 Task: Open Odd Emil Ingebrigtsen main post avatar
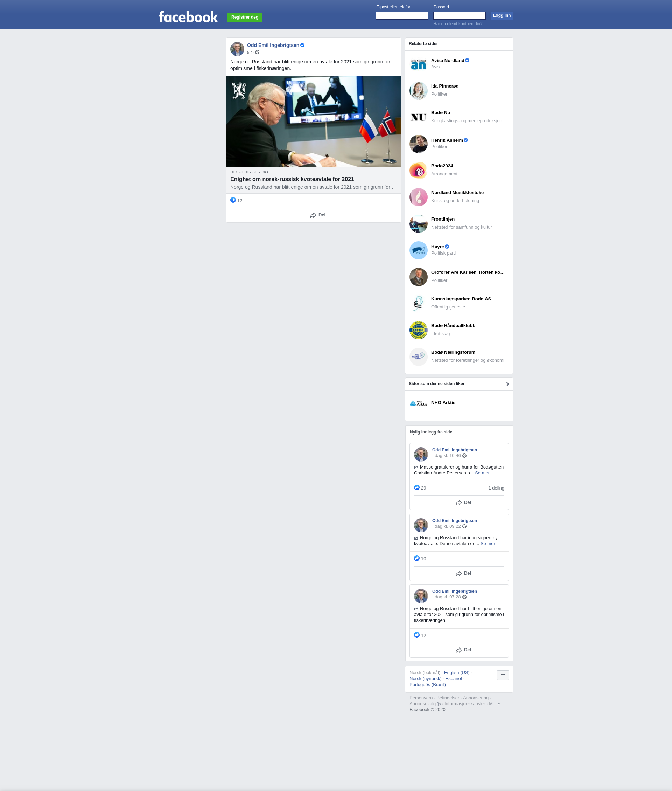(x=237, y=49)
